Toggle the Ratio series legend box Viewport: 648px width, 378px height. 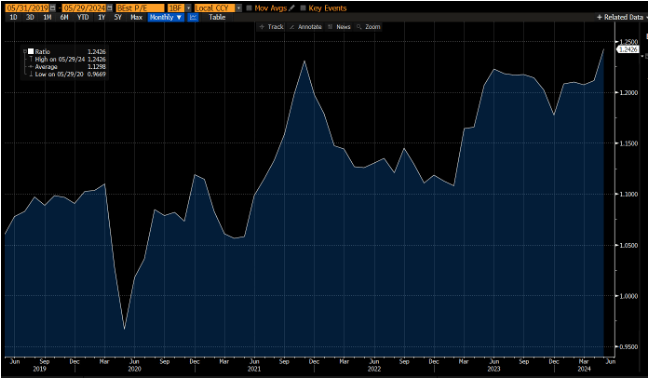[31, 52]
